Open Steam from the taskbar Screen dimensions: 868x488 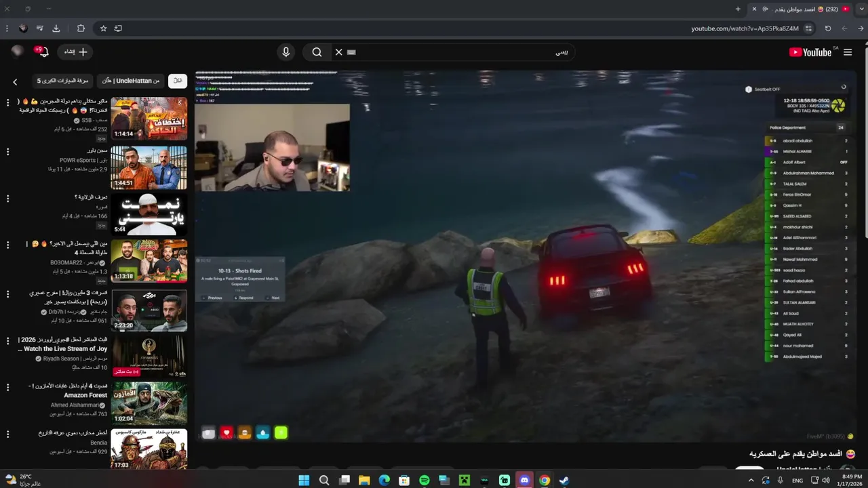pos(564,480)
